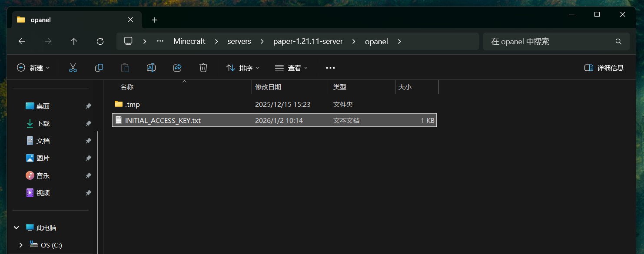
Task: Refresh the current folder view
Action: tap(100, 41)
